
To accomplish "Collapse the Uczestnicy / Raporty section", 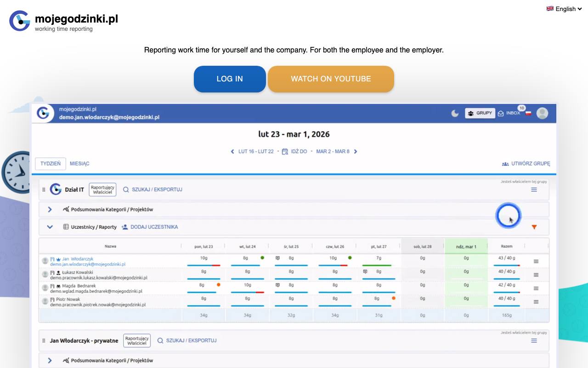I will tap(50, 227).
